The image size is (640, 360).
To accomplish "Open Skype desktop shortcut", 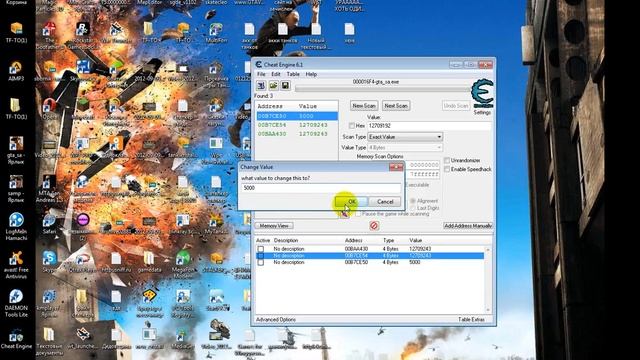I will tap(49, 262).
